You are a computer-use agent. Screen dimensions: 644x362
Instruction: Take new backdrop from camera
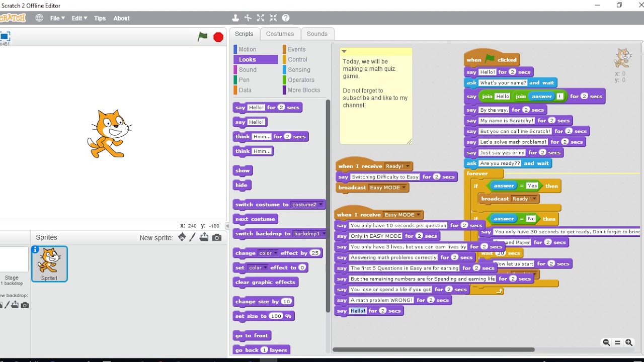click(25, 305)
